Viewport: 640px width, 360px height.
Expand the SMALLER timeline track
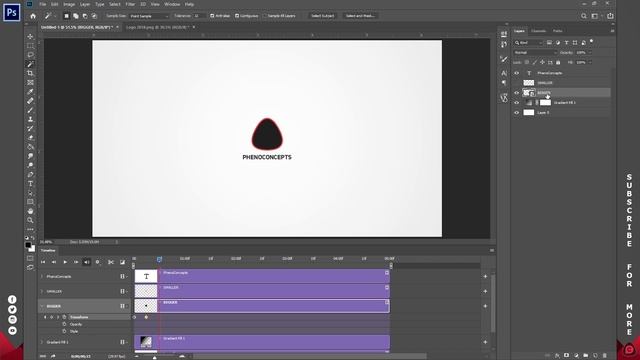[42, 291]
